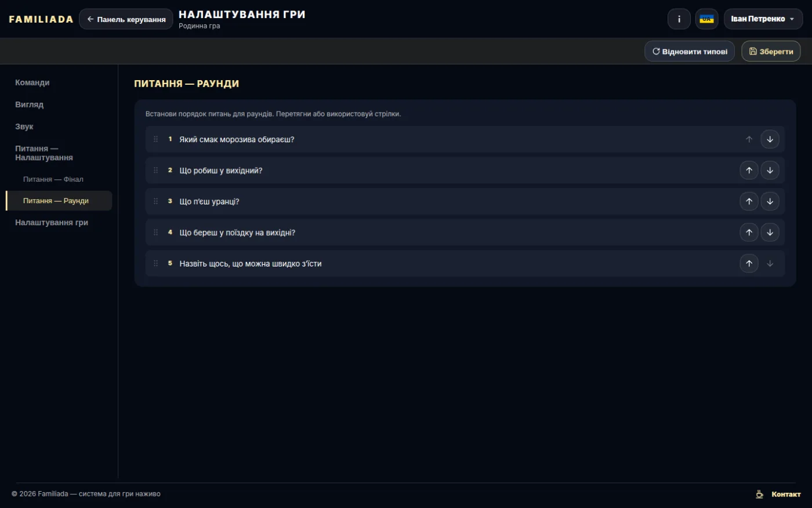Save settings with Зберегти button
The width and height of the screenshot is (812, 508).
771,51
